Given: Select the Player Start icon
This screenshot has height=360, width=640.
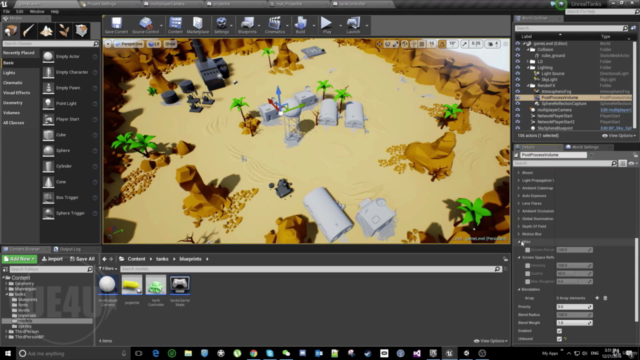Looking at the screenshot, I should pos(48,119).
